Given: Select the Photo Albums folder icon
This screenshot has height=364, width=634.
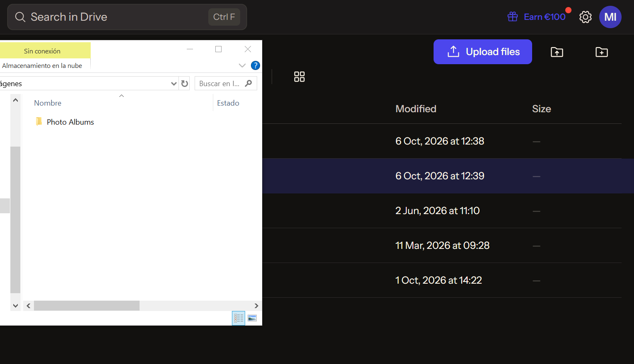Looking at the screenshot, I should [x=39, y=121].
